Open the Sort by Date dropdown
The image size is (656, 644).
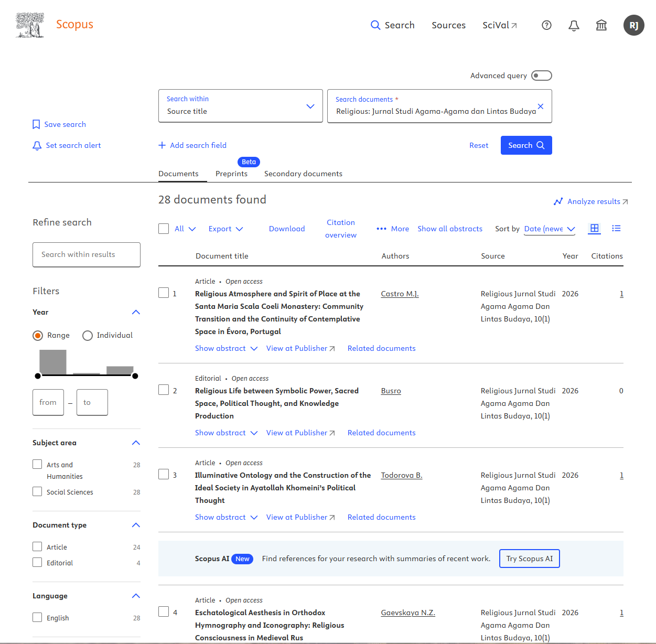[550, 229]
